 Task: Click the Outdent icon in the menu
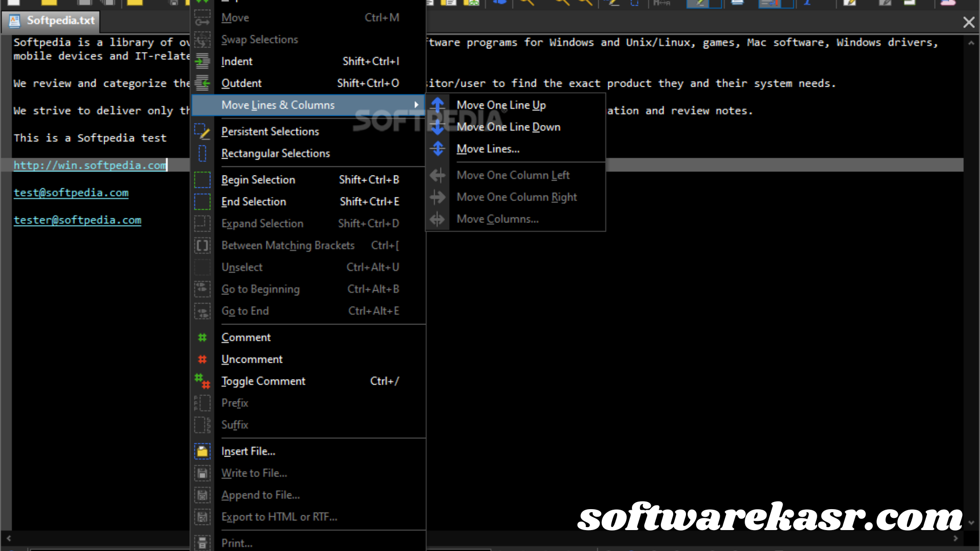202,83
